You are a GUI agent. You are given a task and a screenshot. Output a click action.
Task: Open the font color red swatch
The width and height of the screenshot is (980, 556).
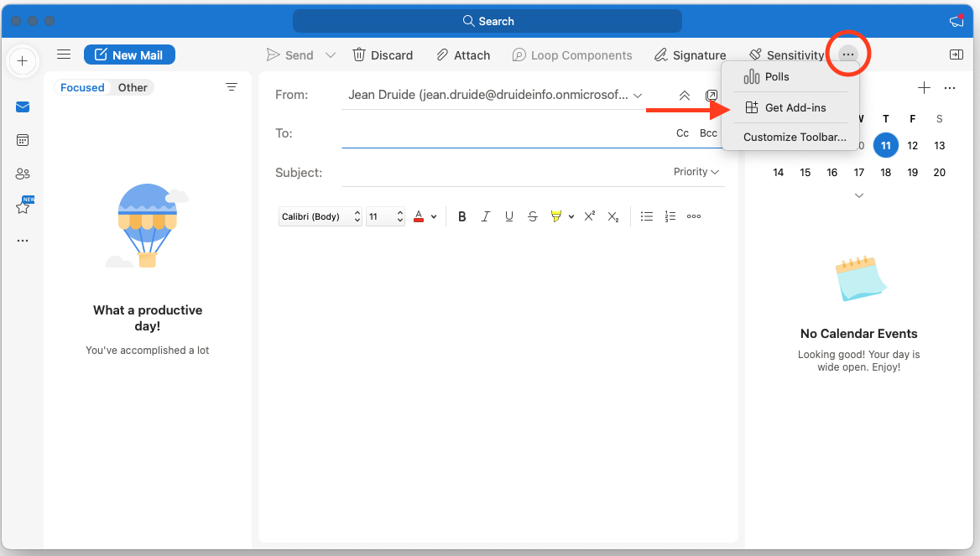pyautogui.click(x=419, y=216)
